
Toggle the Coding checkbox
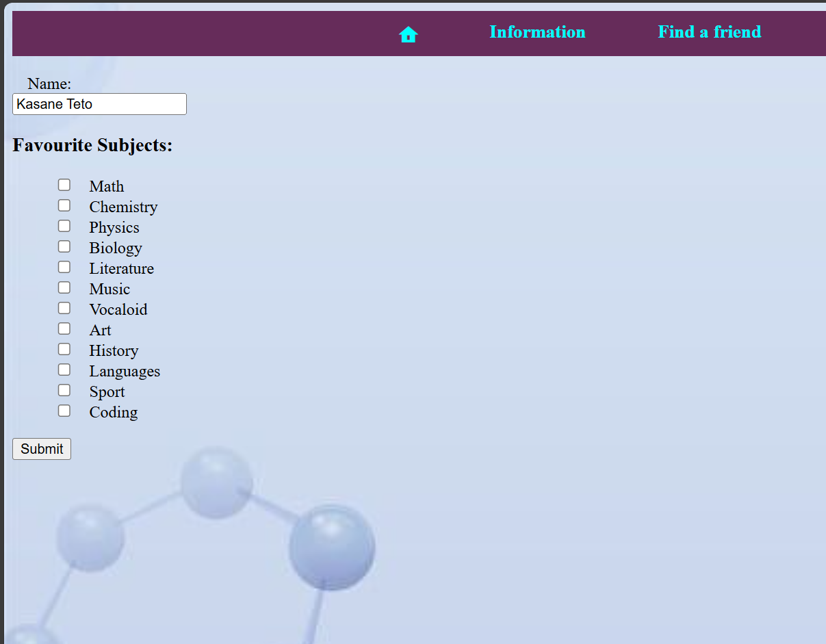64,411
